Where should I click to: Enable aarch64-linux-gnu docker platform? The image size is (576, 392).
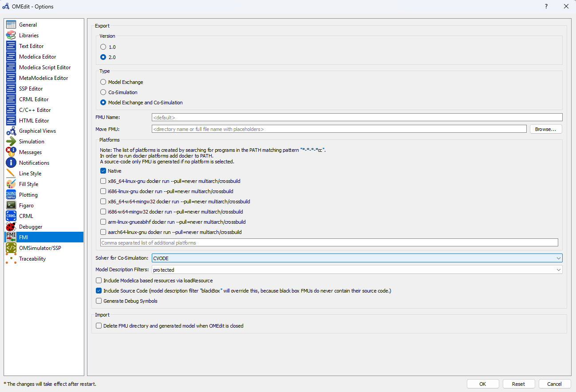point(103,232)
